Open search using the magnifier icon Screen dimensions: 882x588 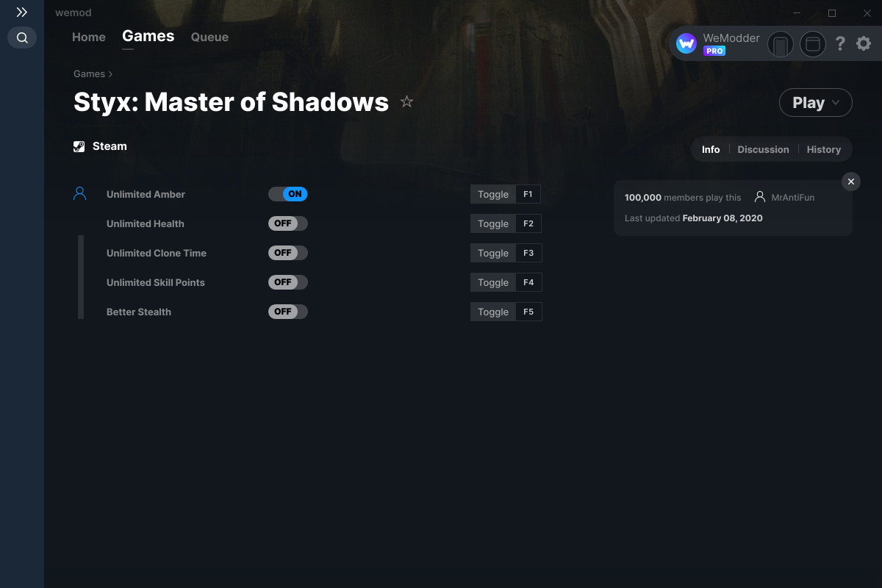tap(22, 37)
